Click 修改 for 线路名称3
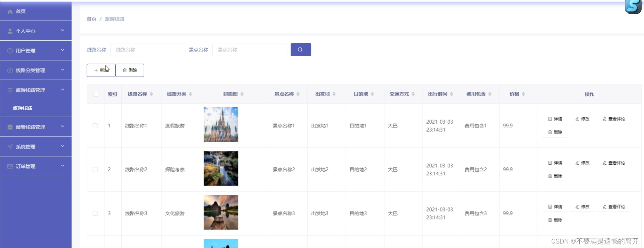The height and width of the screenshot is (248, 644). pyautogui.click(x=582, y=207)
